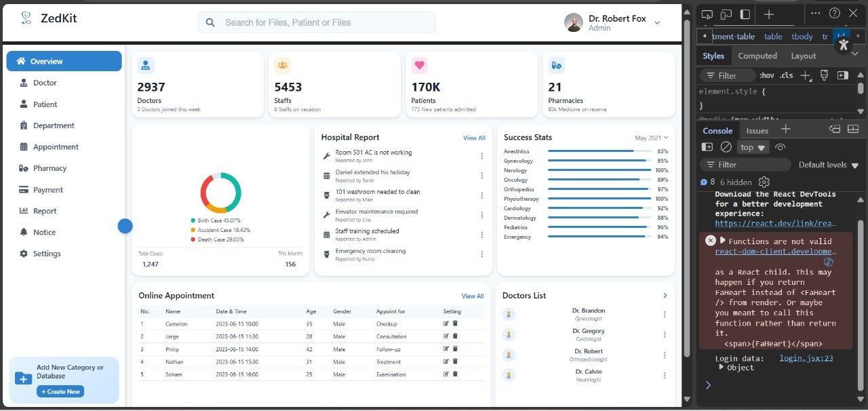
Task: Open the three-dot menu for Dr. Gregory
Action: point(665,334)
